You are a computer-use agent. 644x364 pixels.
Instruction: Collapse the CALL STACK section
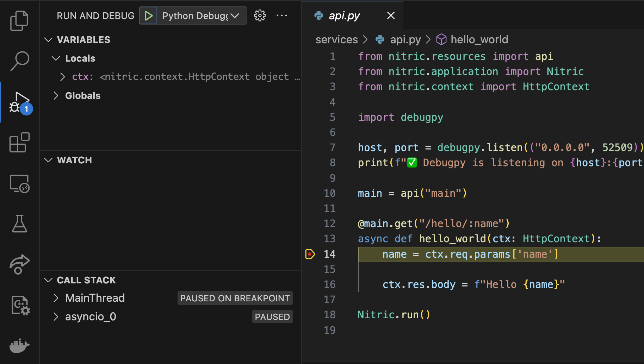(48, 280)
